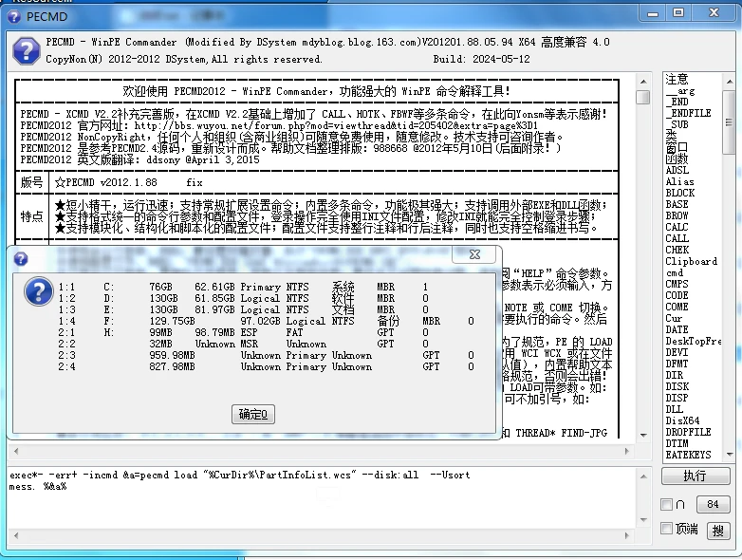Click scroll-down arrow of help text pane
The image size is (742, 560).
tap(643, 435)
